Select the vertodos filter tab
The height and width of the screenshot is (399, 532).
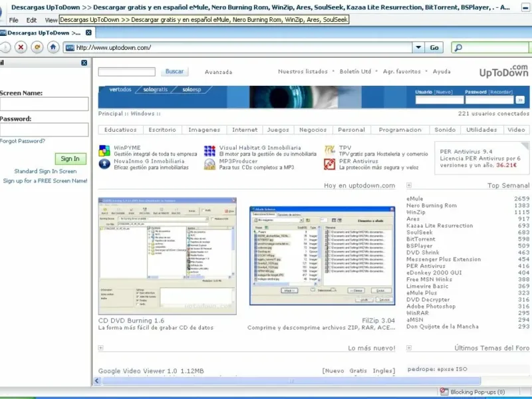pos(120,90)
